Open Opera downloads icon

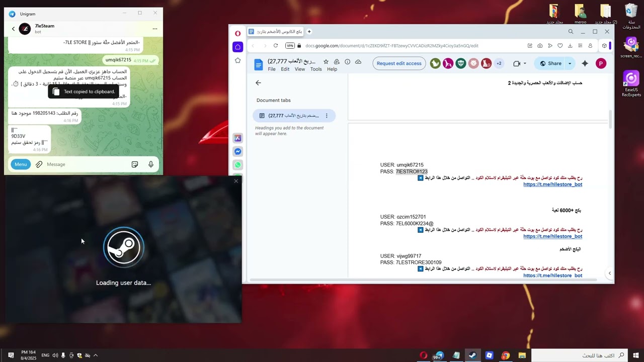click(x=570, y=46)
